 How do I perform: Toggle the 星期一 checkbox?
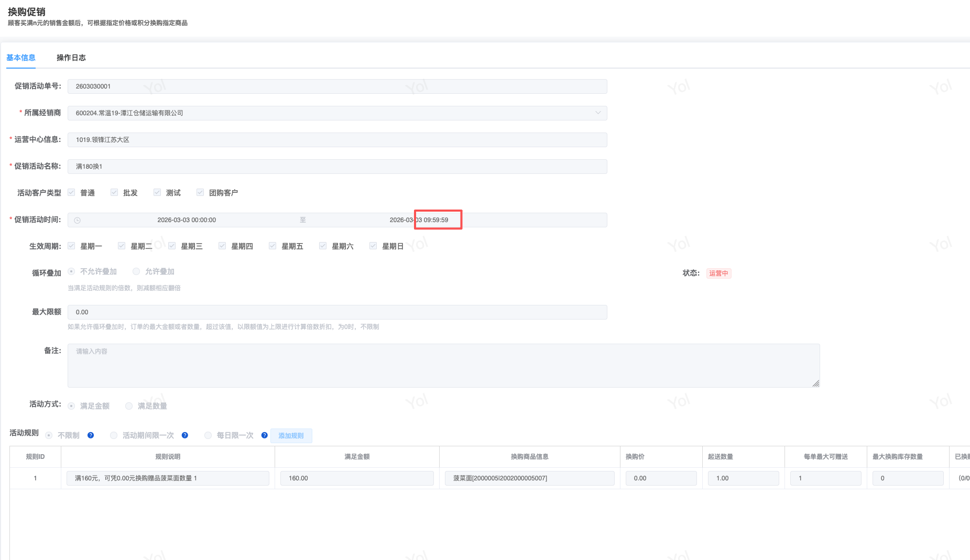click(x=71, y=246)
